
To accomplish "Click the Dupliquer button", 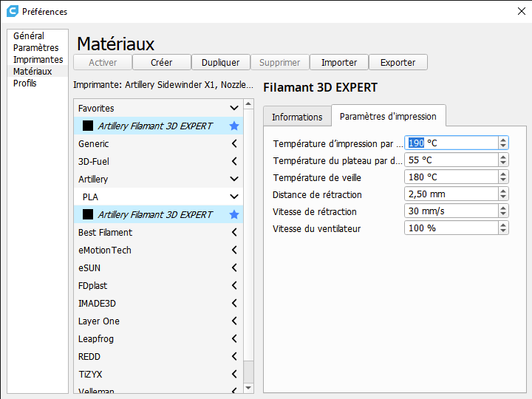I will pyautogui.click(x=220, y=62).
